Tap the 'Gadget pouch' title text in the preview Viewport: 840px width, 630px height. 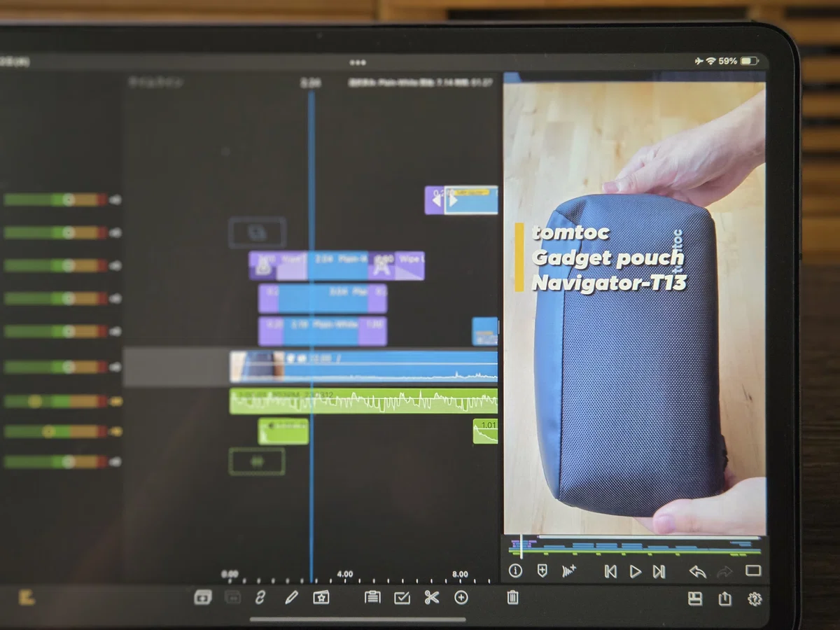607,258
